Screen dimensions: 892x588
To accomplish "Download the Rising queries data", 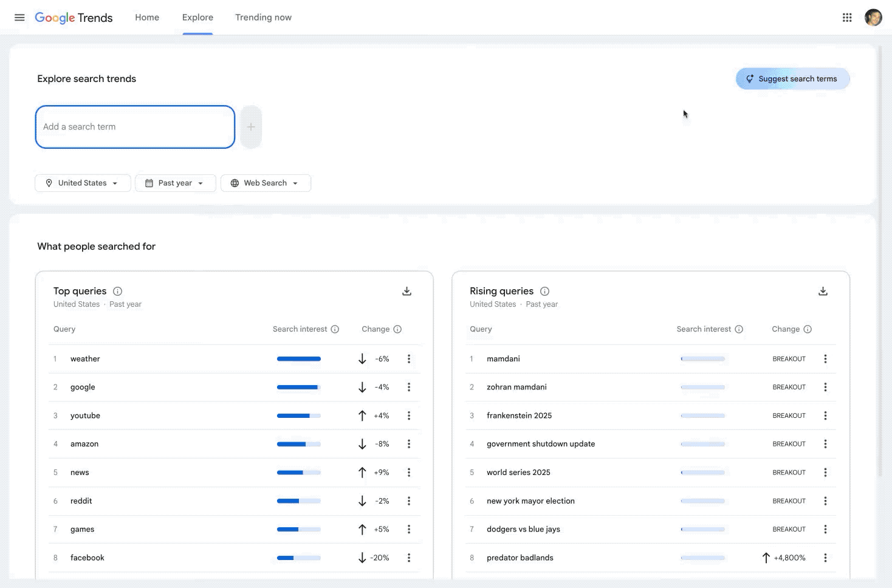I will 823,292.
